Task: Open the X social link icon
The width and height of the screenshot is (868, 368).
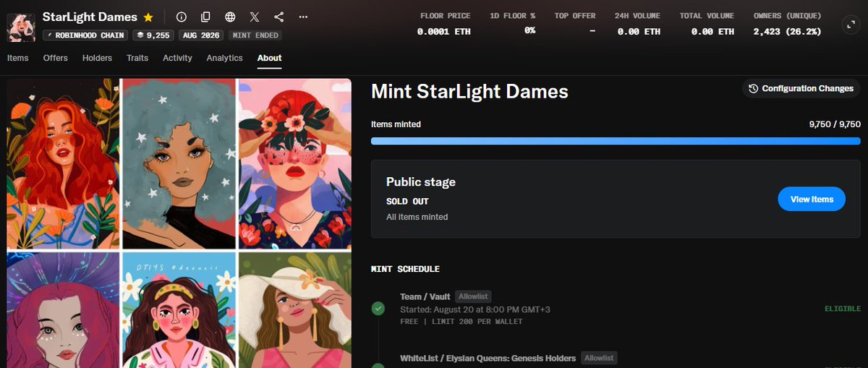Action: pos(255,17)
